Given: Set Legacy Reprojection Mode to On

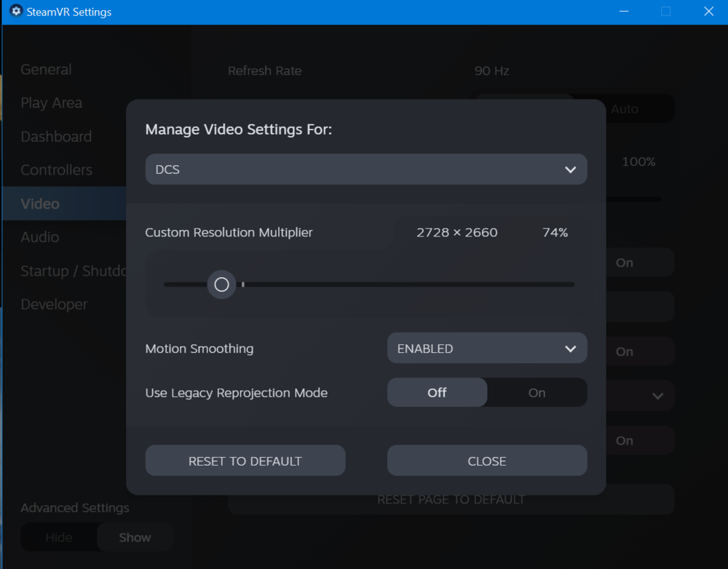Looking at the screenshot, I should pos(537,393).
